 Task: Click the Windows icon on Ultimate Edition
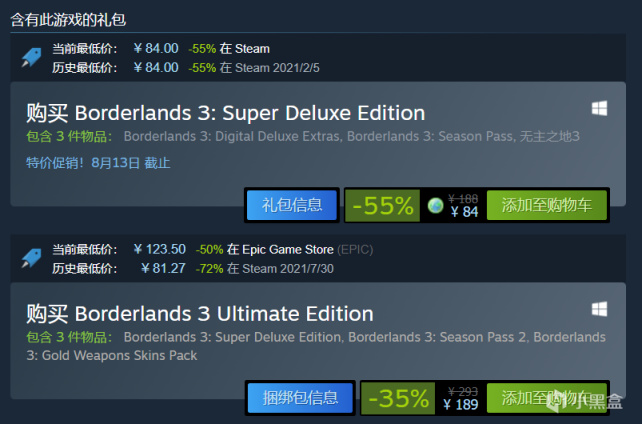coord(599,309)
